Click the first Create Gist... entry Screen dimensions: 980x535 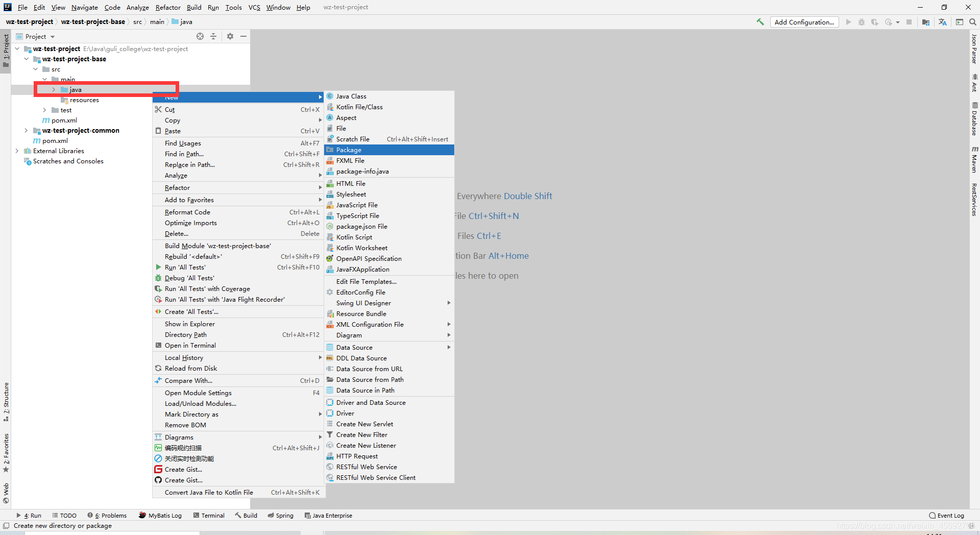(x=238, y=469)
